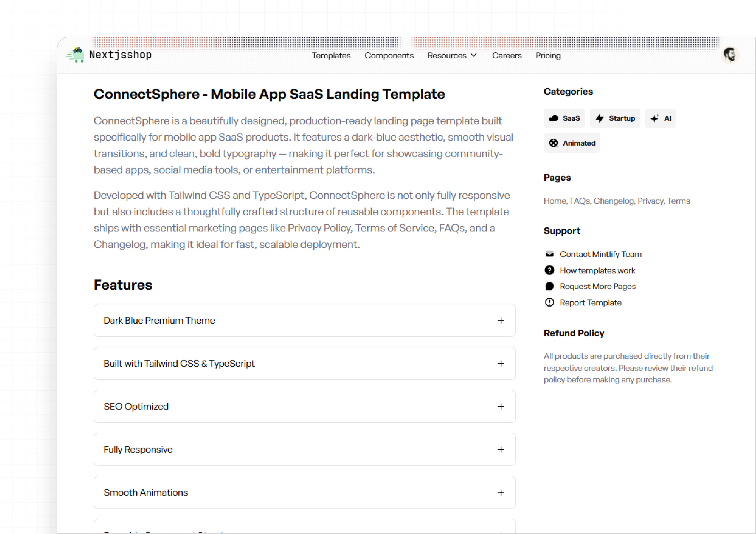Image resolution: width=756 pixels, height=534 pixels.
Task: Expand the Smooth Animations section
Action: coord(501,492)
